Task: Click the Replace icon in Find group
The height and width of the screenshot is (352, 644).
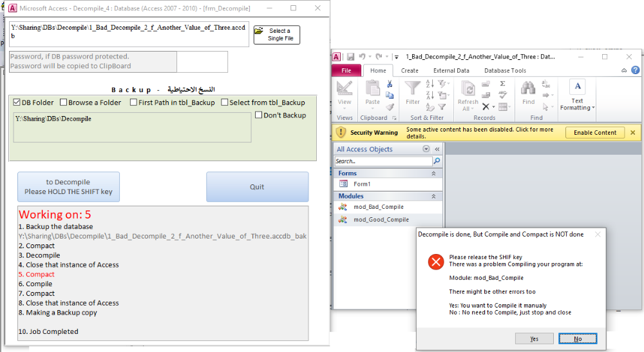Action: [x=546, y=84]
